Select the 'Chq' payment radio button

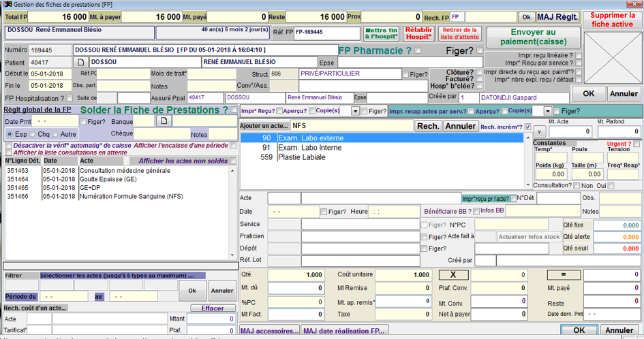coord(33,134)
